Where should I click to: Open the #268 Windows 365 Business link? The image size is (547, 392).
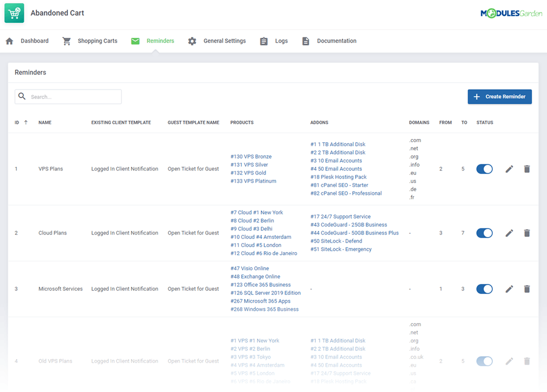pyautogui.click(x=264, y=309)
